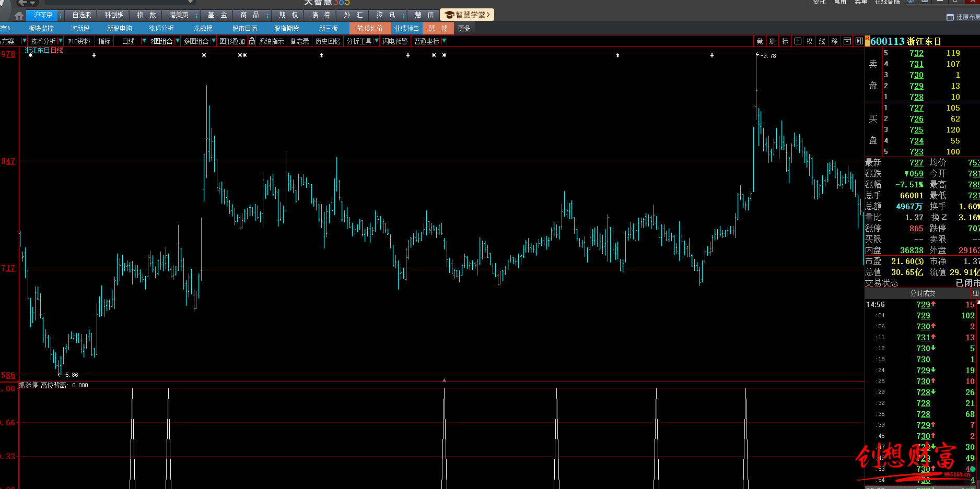The width and height of the screenshot is (980, 489).
Task: Click the 在线客服 menu item
Action: [x=887, y=2]
